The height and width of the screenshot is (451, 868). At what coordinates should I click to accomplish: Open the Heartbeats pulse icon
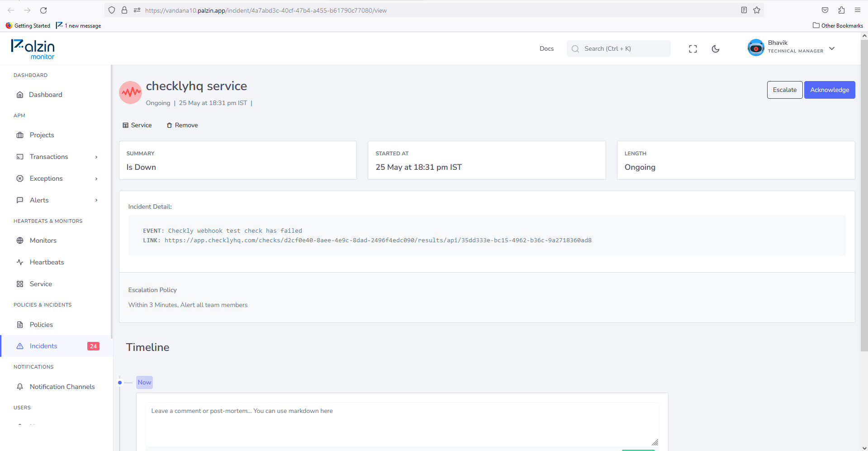point(20,262)
